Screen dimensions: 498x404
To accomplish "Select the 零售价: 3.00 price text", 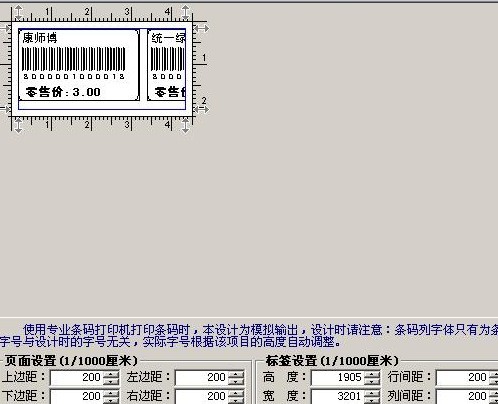I will pos(63,92).
